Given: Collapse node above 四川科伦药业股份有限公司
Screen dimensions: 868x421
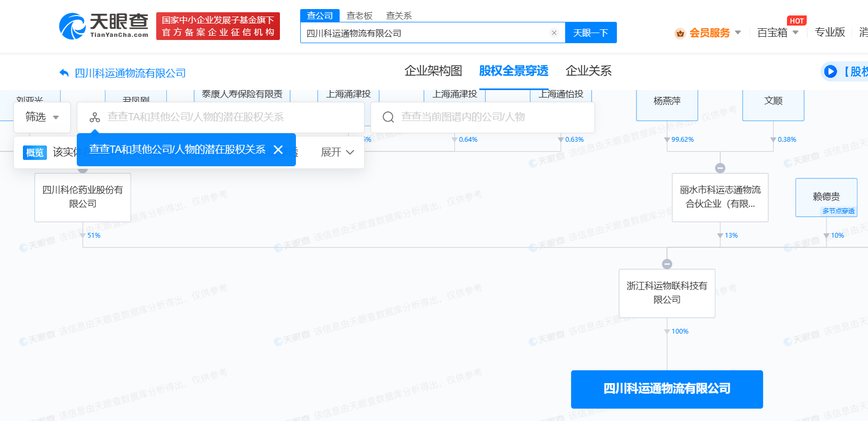Looking at the screenshot, I should click(83, 171).
